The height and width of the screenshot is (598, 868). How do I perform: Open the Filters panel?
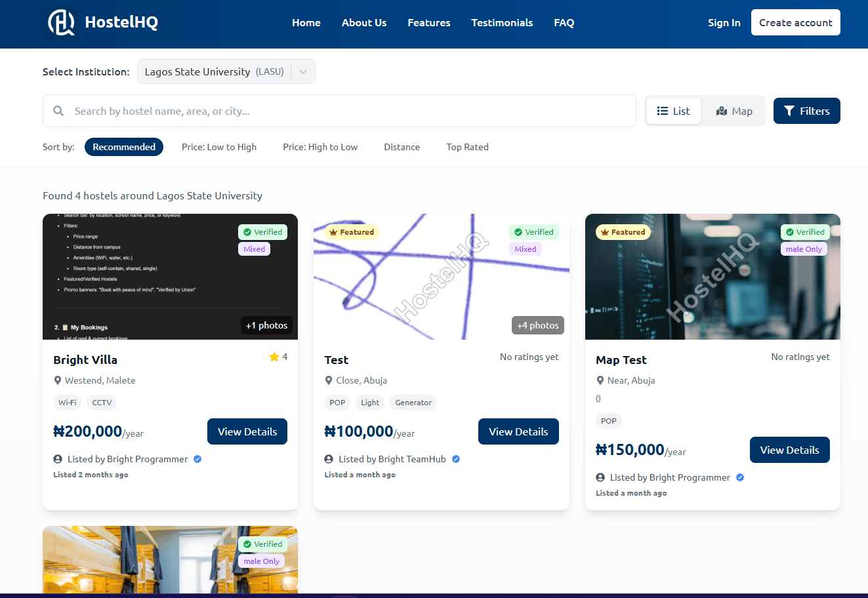click(806, 111)
